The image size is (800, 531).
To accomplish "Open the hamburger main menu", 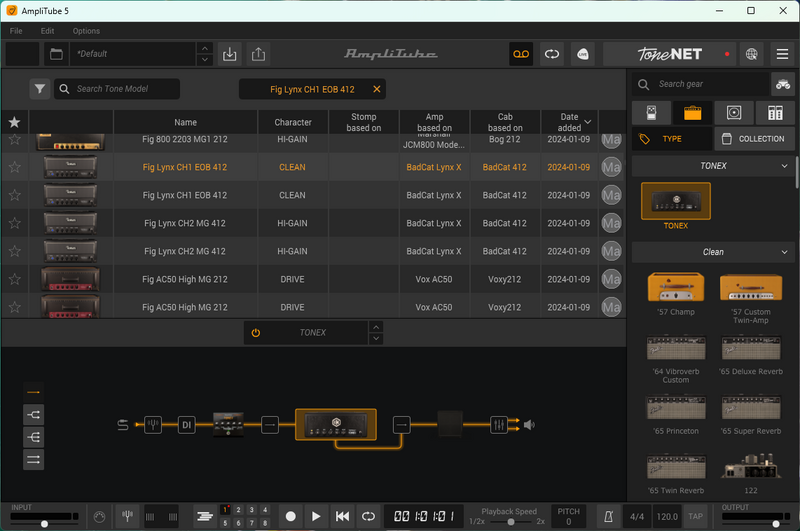I will click(782, 54).
